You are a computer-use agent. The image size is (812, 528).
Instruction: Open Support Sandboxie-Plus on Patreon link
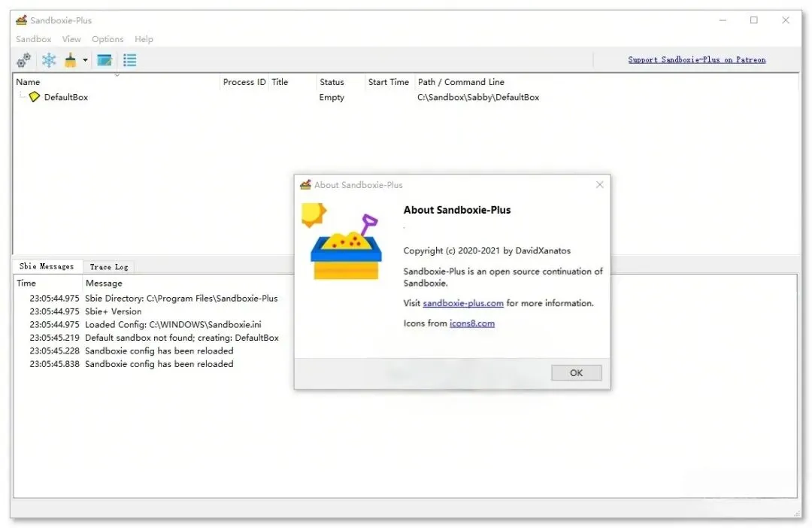(696, 59)
